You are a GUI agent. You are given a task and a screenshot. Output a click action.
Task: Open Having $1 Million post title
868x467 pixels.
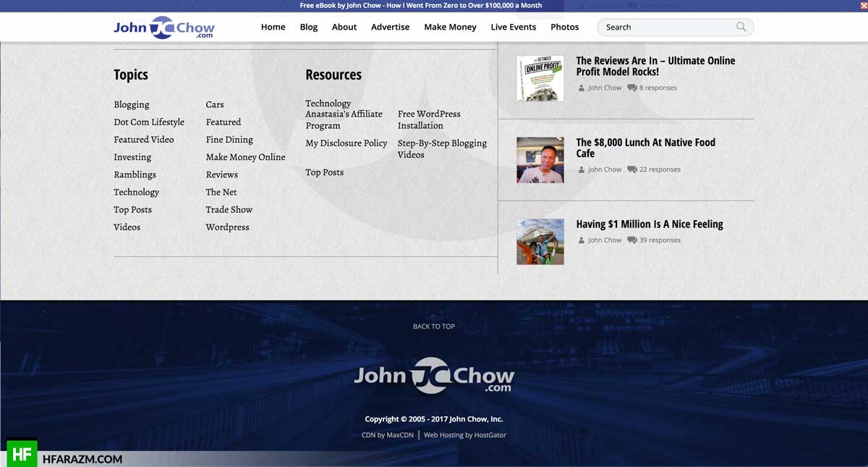click(650, 224)
